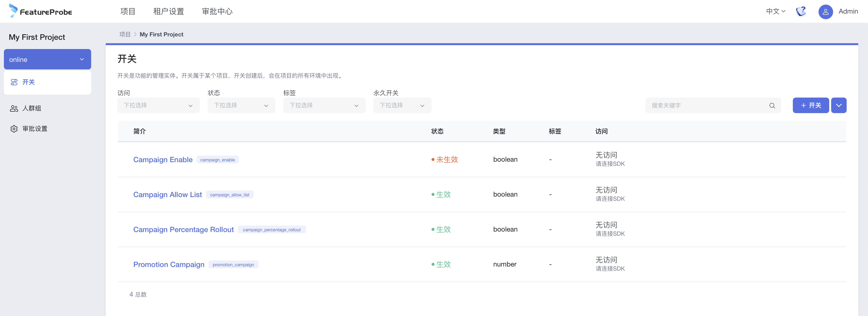The height and width of the screenshot is (316, 868).
Task: Click the help question mark icon
Action: (x=801, y=11)
